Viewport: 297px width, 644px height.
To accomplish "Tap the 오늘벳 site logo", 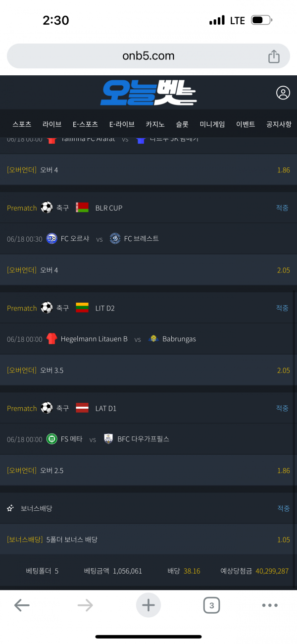I will pyautogui.click(x=148, y=93).
